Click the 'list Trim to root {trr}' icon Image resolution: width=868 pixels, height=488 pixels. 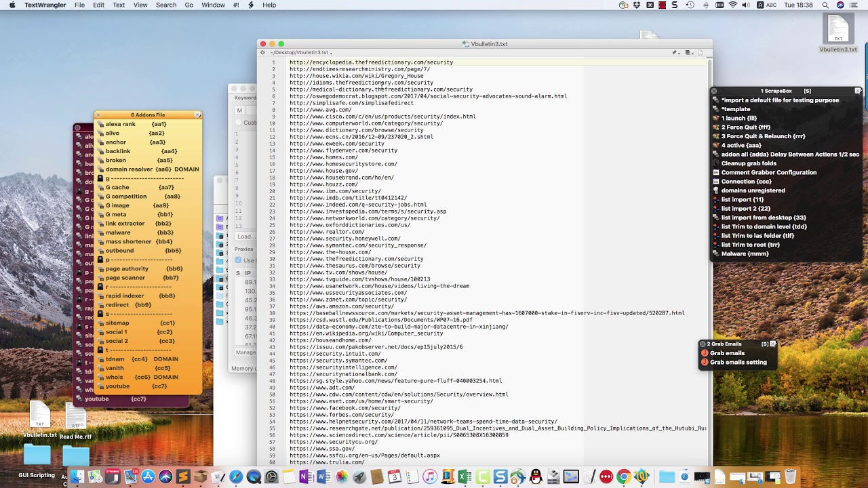pos(715,245)
